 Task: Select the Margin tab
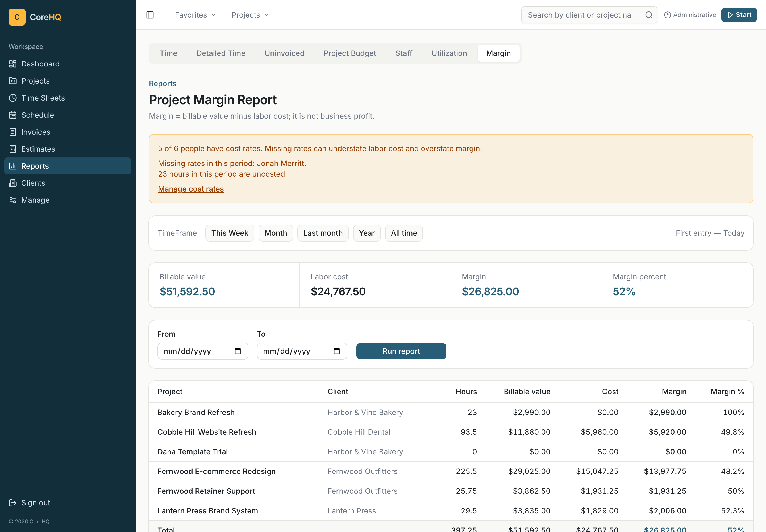click(x=498, y=53)
